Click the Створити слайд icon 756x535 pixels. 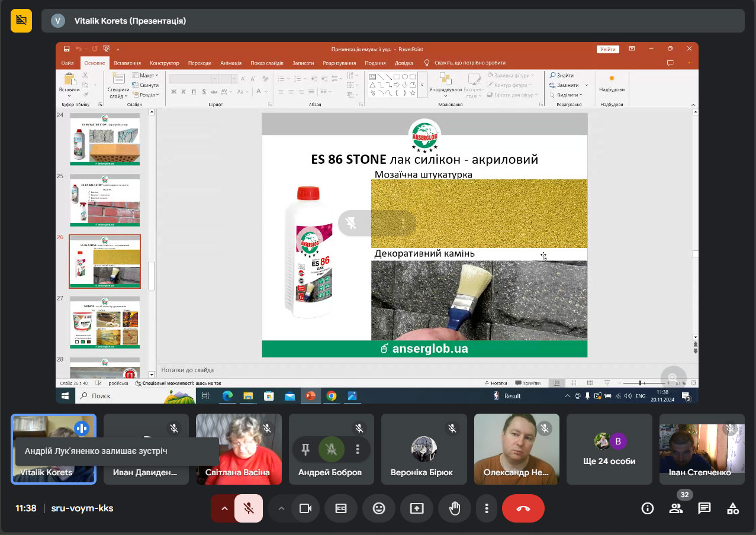click(x=118, y=79)
